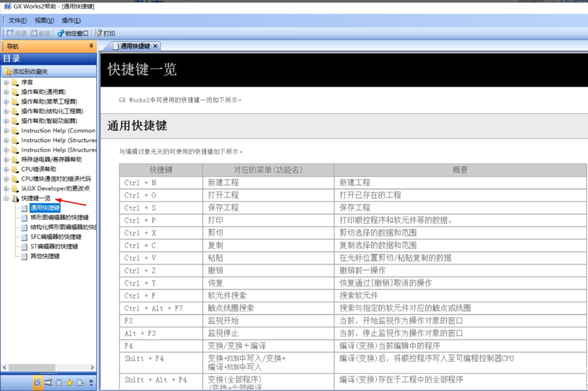Click the GX Works2 app icon in title bar
588x391 pixels.
pyautogui.click(x=7, y=7)
